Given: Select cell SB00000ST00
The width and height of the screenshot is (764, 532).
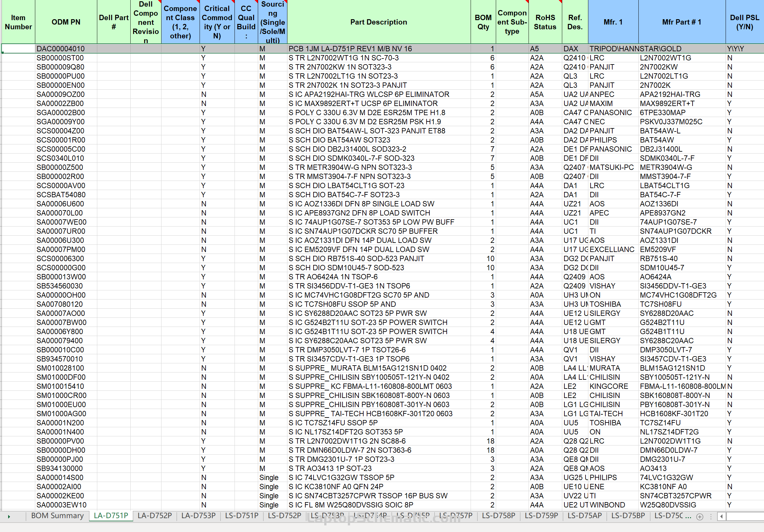Looking at the screenshot, I should [x=66, y=58].
